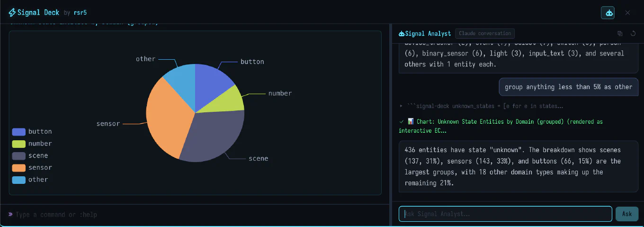The height and width of the screenshot is (227, 644).
Task: Click the 'group anything less than 5% as other' message
Action: (568, 87)
